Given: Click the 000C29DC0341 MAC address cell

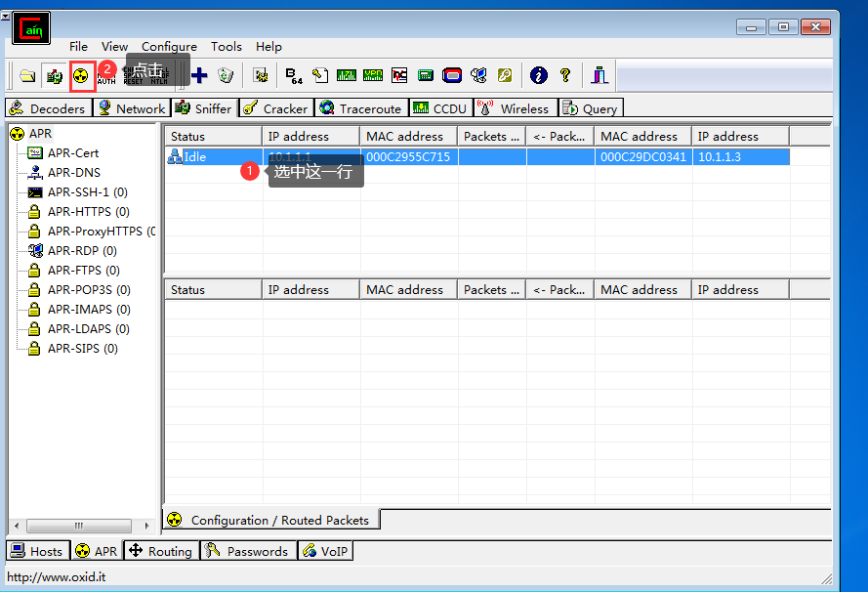Looking at the screenshot, I should pos(643,156).
